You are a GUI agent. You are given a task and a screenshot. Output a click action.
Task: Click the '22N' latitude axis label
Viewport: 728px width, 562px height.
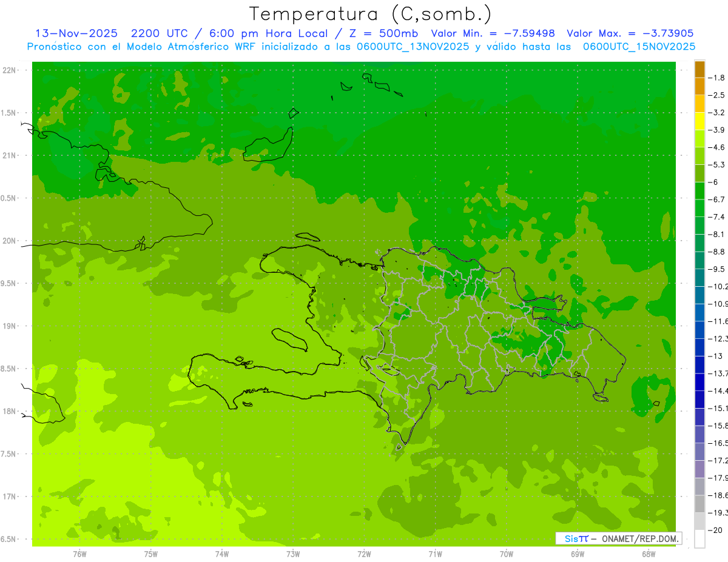tap(9, 70)
